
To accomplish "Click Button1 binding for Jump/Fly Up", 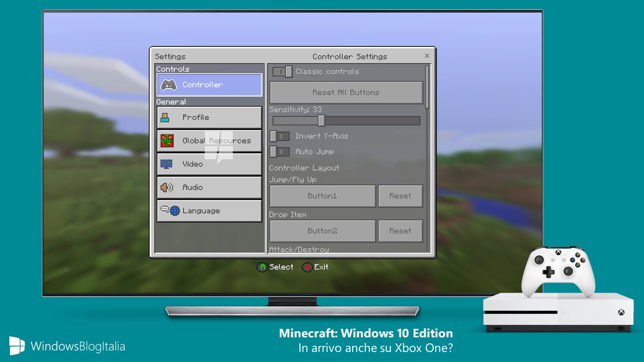I will pos(323,196).
